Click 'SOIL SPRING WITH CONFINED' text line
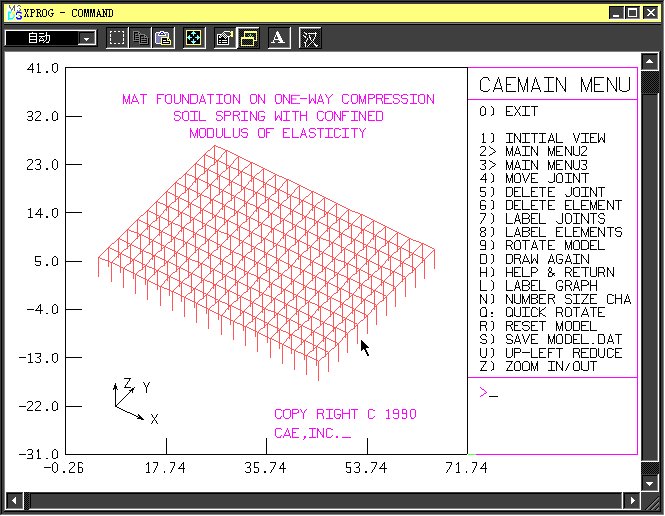Image resolution: width=665 pixels, height=516 pixels. (278, 116)
